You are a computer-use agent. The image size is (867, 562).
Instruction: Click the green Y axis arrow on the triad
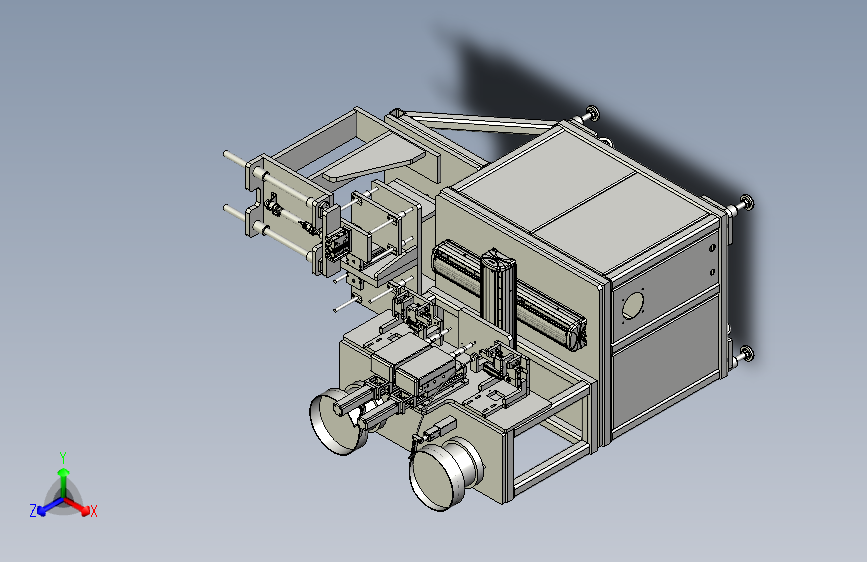[x=64, y=482]
